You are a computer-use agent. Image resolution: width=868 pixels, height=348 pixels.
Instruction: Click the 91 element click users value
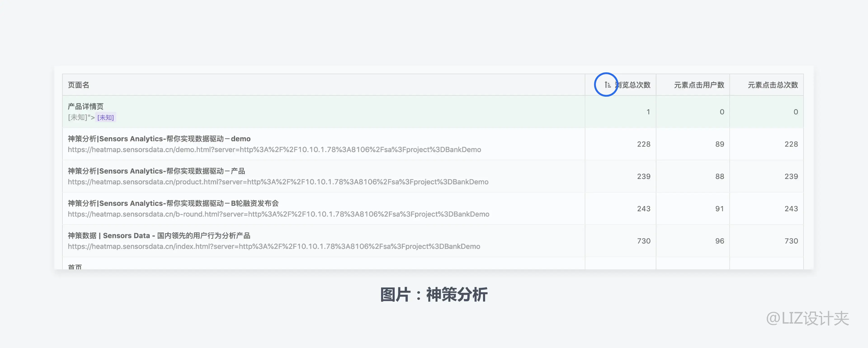[x=719, y=209]
